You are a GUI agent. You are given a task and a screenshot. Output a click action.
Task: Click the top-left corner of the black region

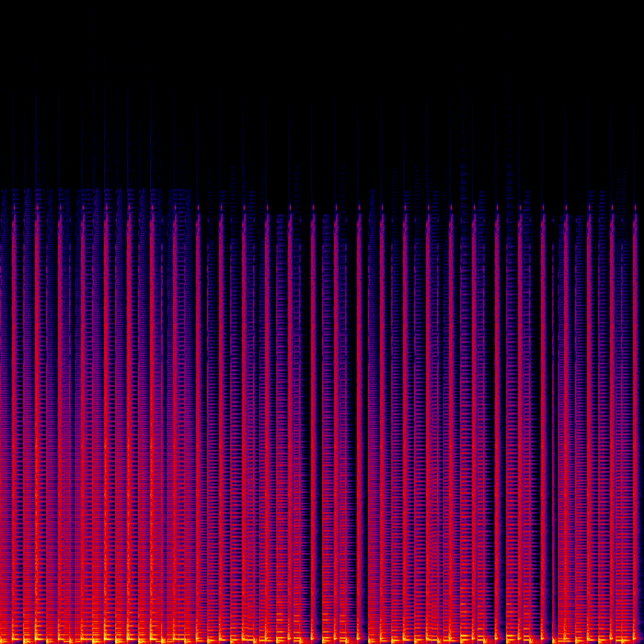[x=3, y=3]
